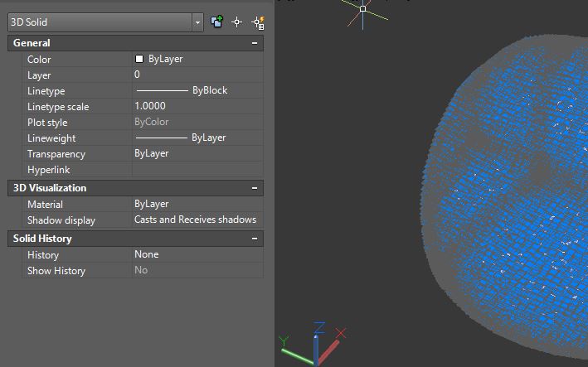Click the Color ByLayer white swatch
The image size is (588, 367).
[139, 59]
